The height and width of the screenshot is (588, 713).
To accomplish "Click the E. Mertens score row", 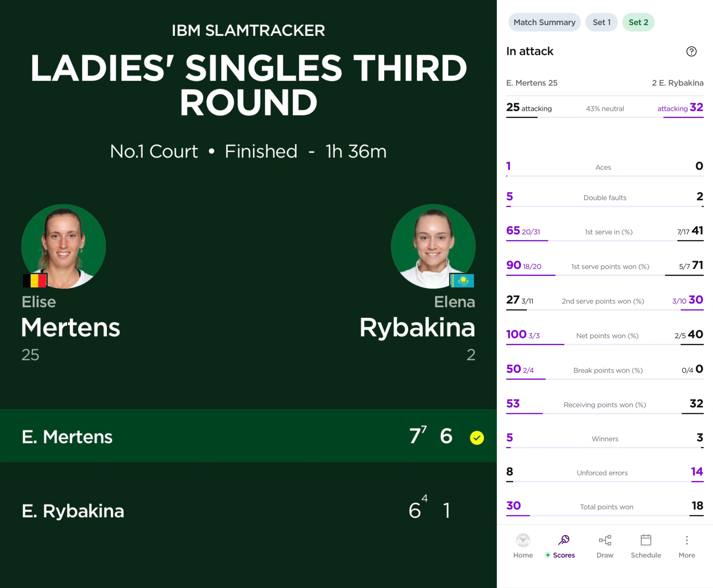I will click(248, 436).
